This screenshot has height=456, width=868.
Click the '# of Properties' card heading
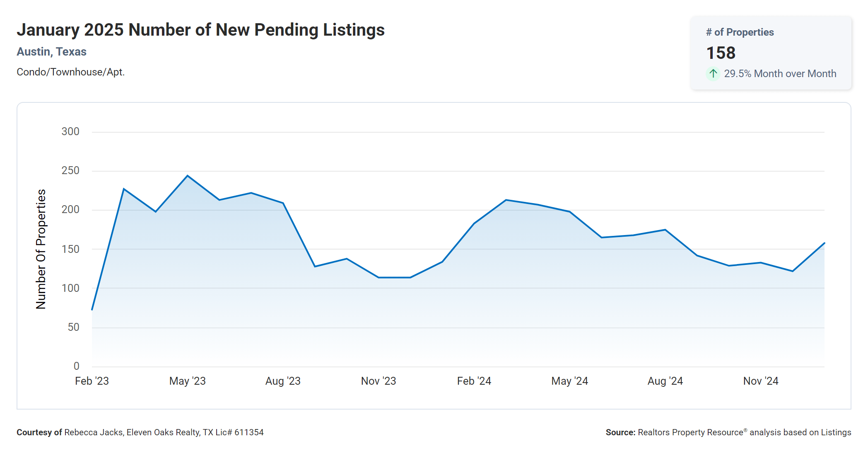740,32
